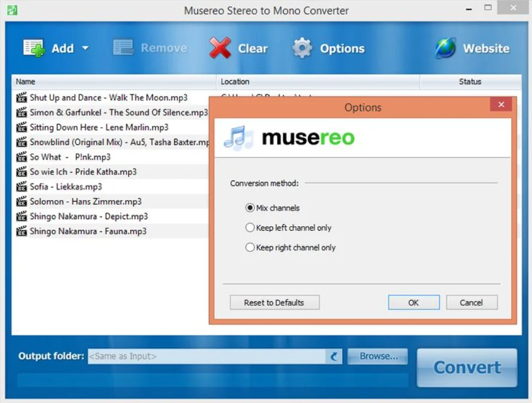
Task: Select Sofia - Liekkas.mp3
Action: click(66, 187)
